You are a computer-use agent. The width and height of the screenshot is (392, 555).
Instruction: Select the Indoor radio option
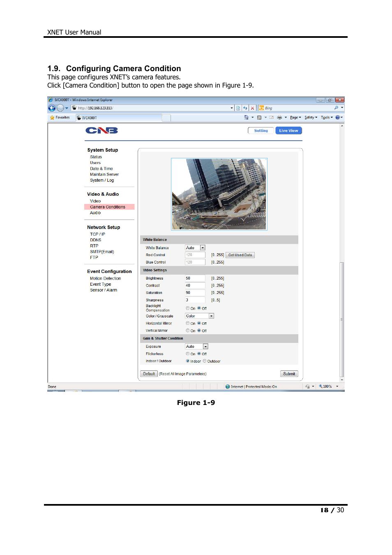(188, 361)
